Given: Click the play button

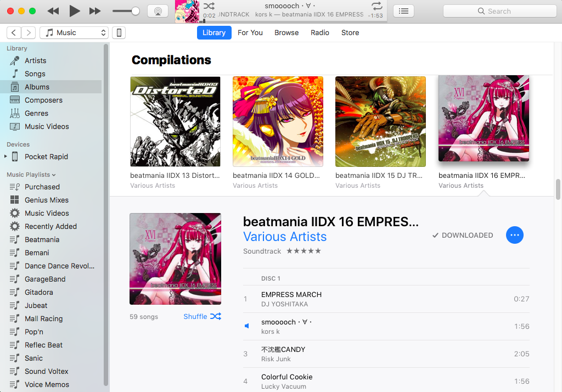Looking at the screenshot, I should 74,11.
